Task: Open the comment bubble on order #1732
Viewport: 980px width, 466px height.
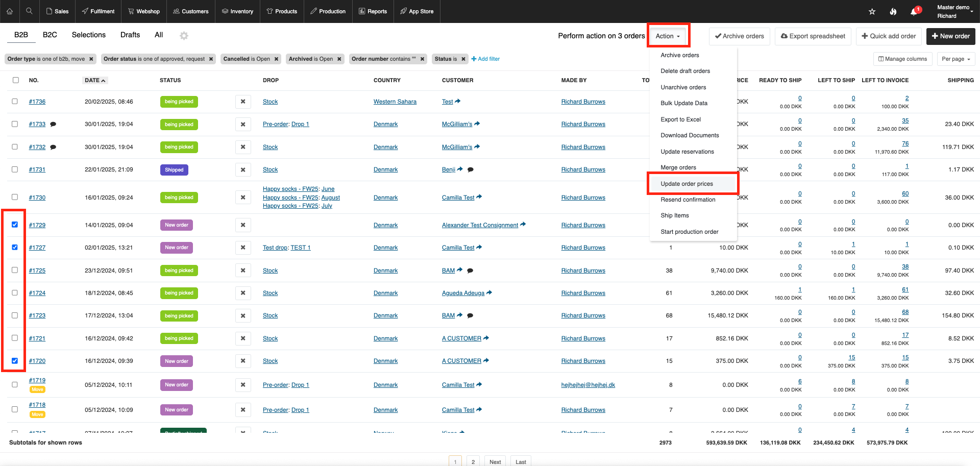Action: (53, 147)
